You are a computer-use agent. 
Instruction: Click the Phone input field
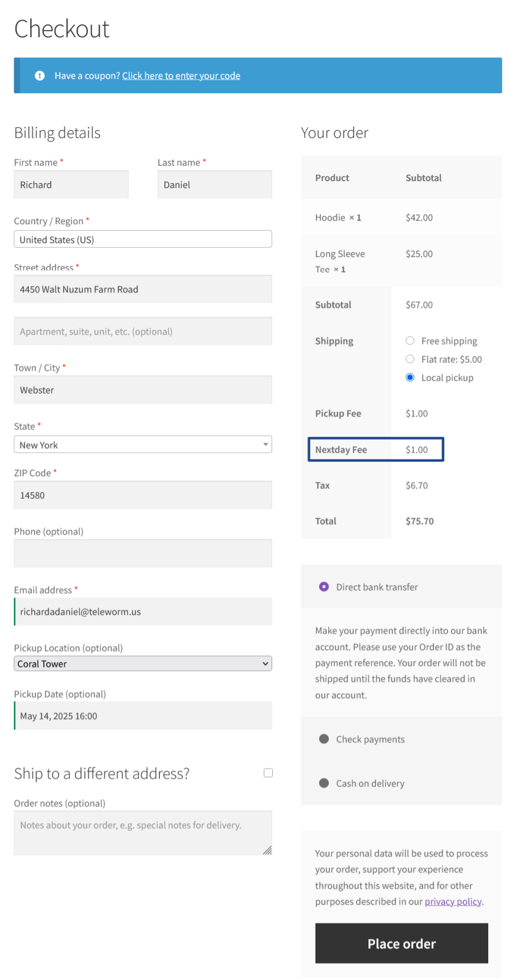[142, 553]
